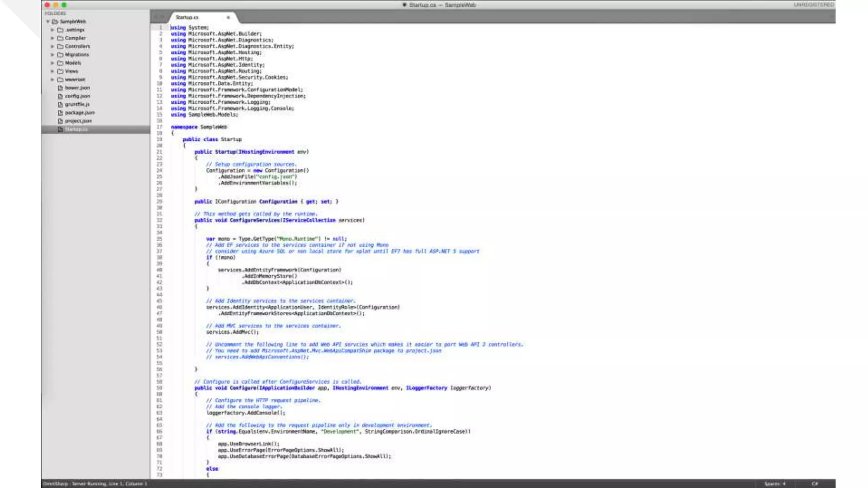Open project.json from the sidebar
868x488 pixels.
click(x=78, y=121)
